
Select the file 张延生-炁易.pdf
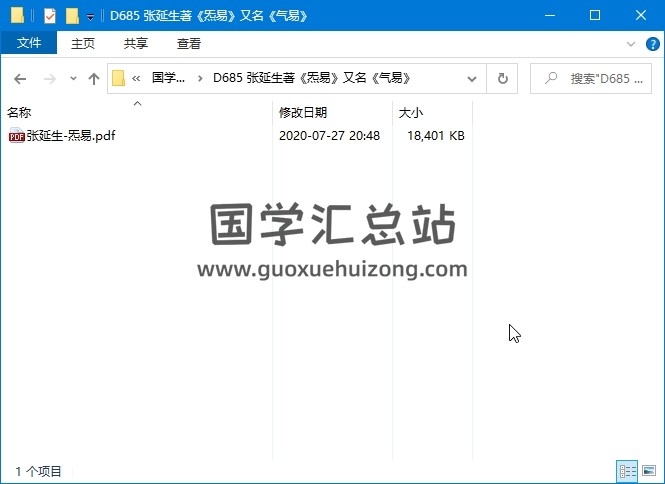[71, 136]
